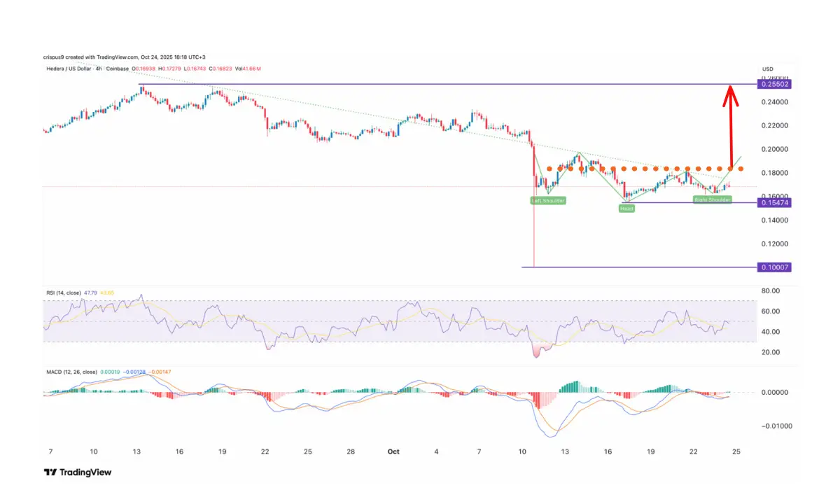840x504 pixels.
Task: Click the 0.10007 price tag
Action: pos(774,267)
